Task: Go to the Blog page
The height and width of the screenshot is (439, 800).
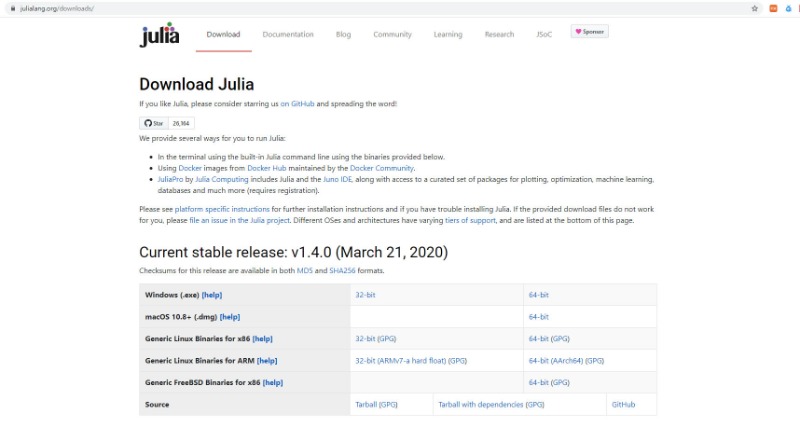Action: point(343,34)
